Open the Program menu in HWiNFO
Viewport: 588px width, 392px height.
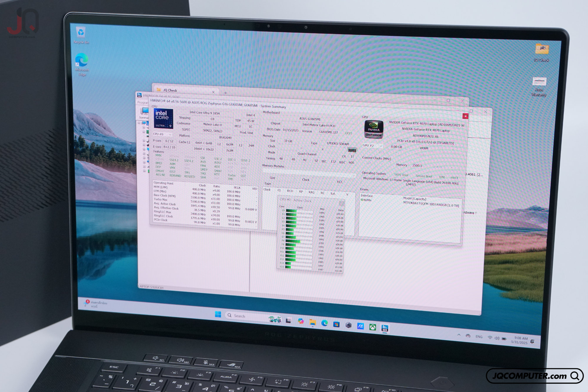143,102
